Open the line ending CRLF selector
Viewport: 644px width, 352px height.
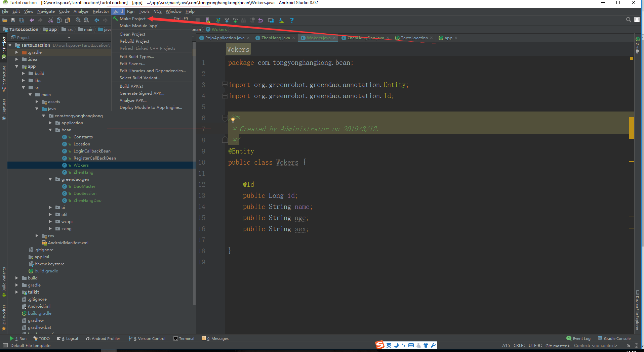519,345
